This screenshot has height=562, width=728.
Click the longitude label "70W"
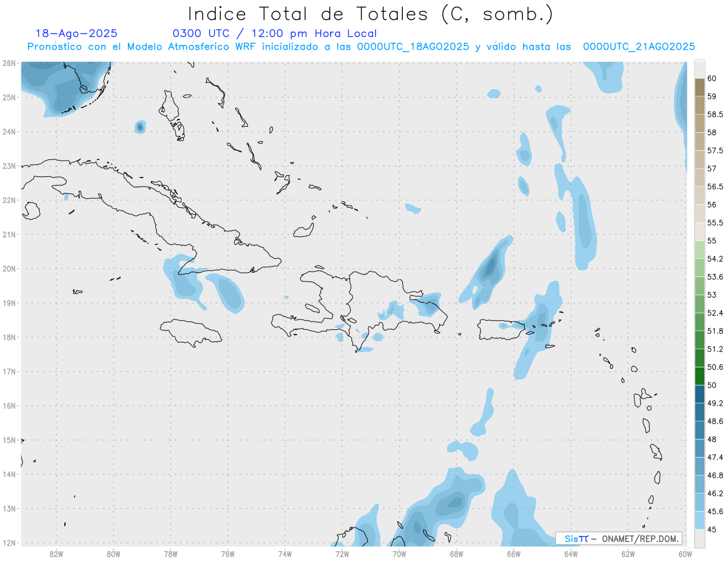point(399,554)
